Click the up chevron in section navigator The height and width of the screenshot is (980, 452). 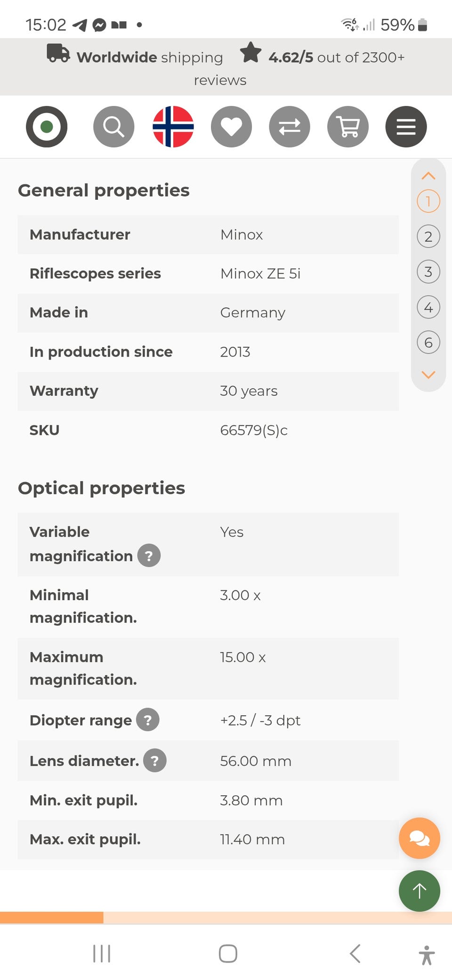click(x=428, y=176)
